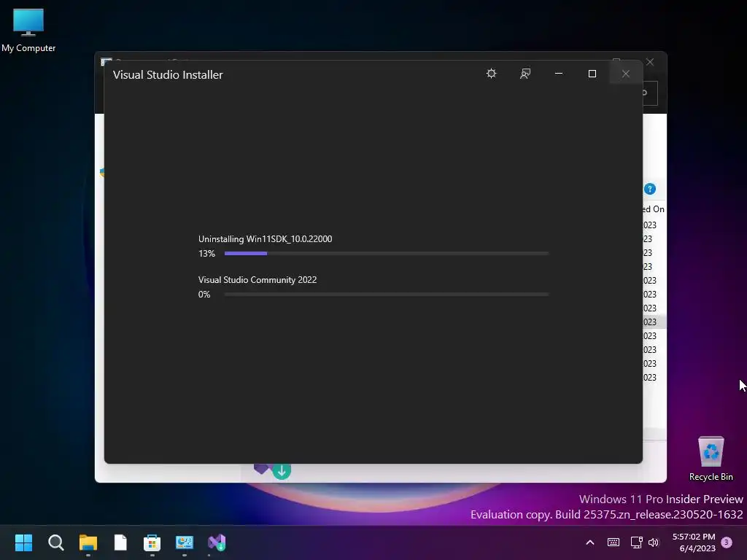This screenshot has width=747, height=560.
Task: Minimize the Visual Studio Installer window
Action: click(558, 74)
